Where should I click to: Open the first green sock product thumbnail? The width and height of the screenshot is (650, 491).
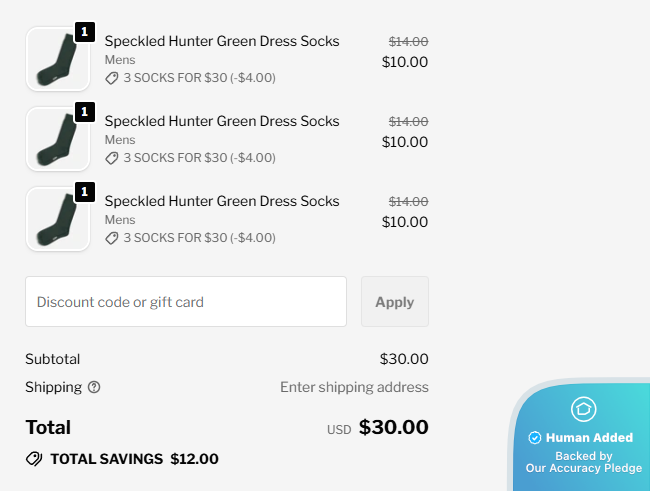pos(57,60)
